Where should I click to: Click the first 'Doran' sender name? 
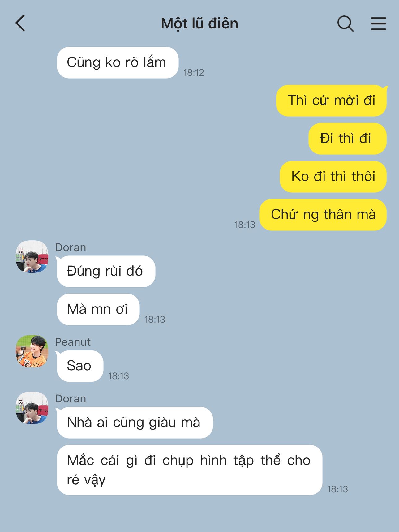pos(71,247)
